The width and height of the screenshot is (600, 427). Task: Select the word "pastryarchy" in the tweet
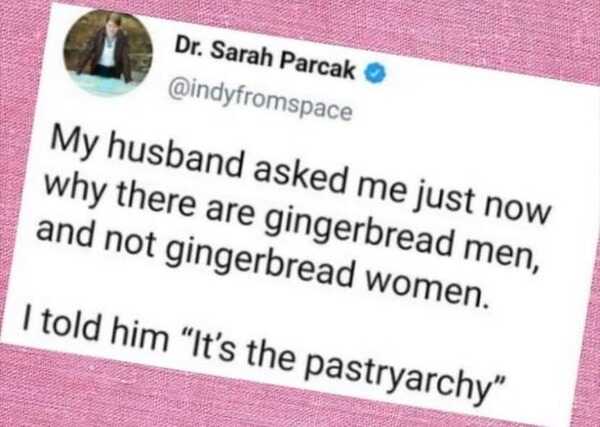(397, 380)
